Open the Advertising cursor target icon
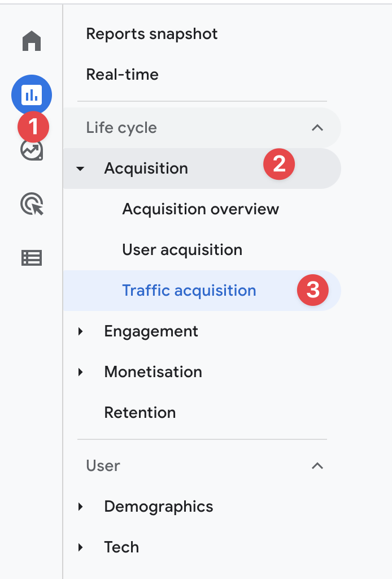This screenshot has height=579, width=392. 32,204
